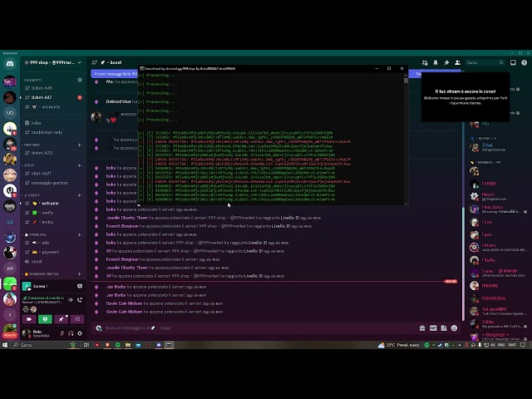Open the Discord inbox icon
This screenshot has height=399, width=532.
click(x=513, y=62)
